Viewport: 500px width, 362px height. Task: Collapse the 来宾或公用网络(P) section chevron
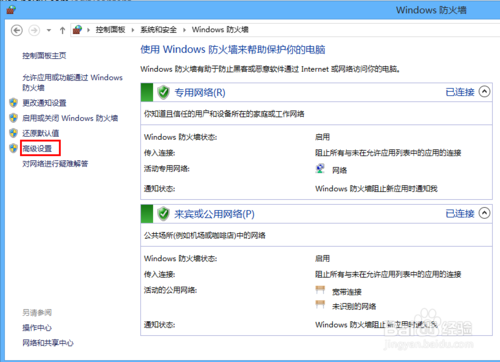click(x=484, y=213)
